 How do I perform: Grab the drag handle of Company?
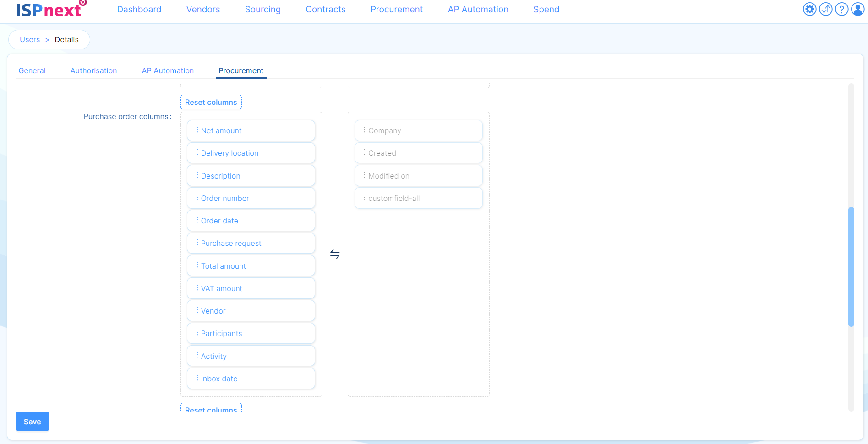pyautogui.click(x=365, y=130)
